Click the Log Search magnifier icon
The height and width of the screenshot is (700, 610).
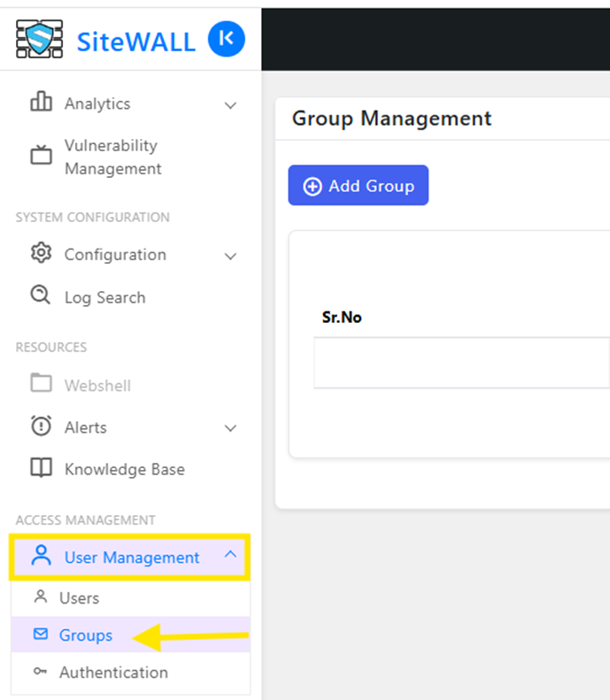[41, 295]
